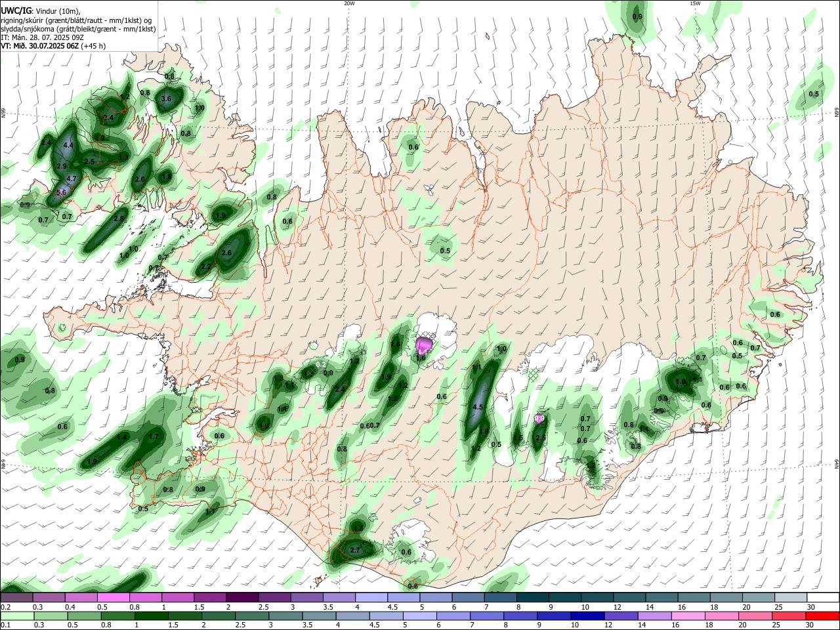Image resolution: width=840 pixels, height=630 pixels.
Task: Select the slydda/snjókoma legend description line
Action: click(x=78, y=29)
